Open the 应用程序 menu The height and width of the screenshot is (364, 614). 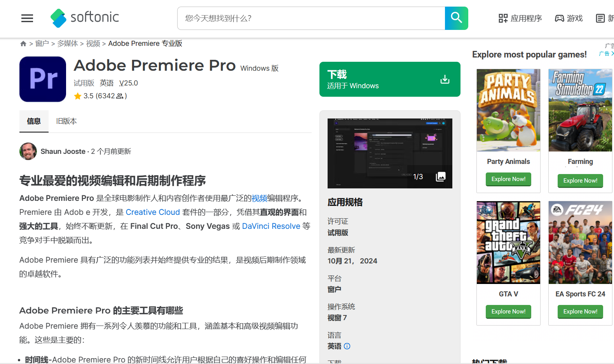coord(520,18)
